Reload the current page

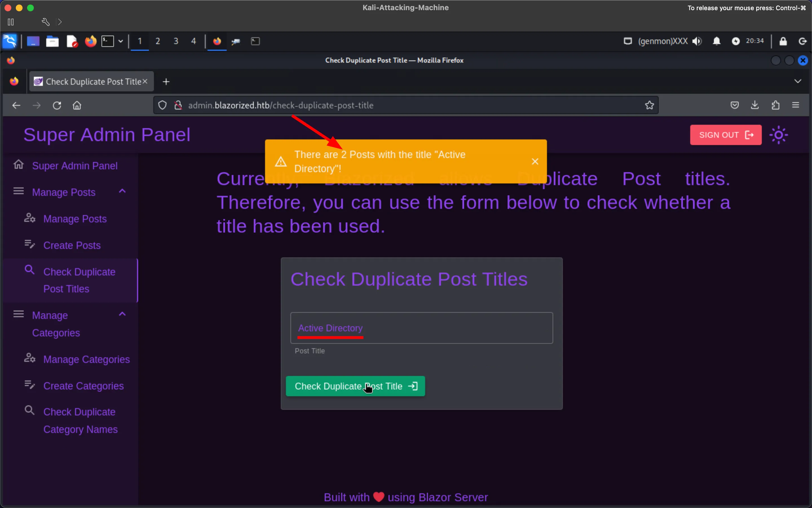click(57, 106)
